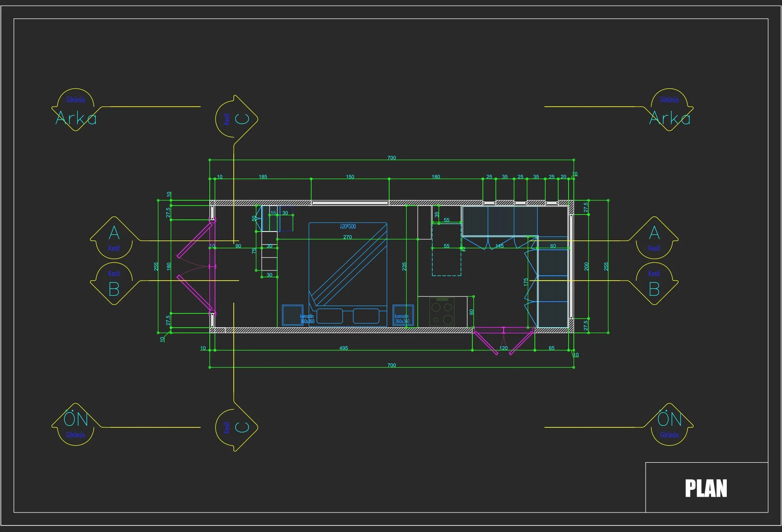Image resolution: width=782 pixels, height=532 pixels.
Task: Click the staircase steps symbol
Action: [269, 251]
